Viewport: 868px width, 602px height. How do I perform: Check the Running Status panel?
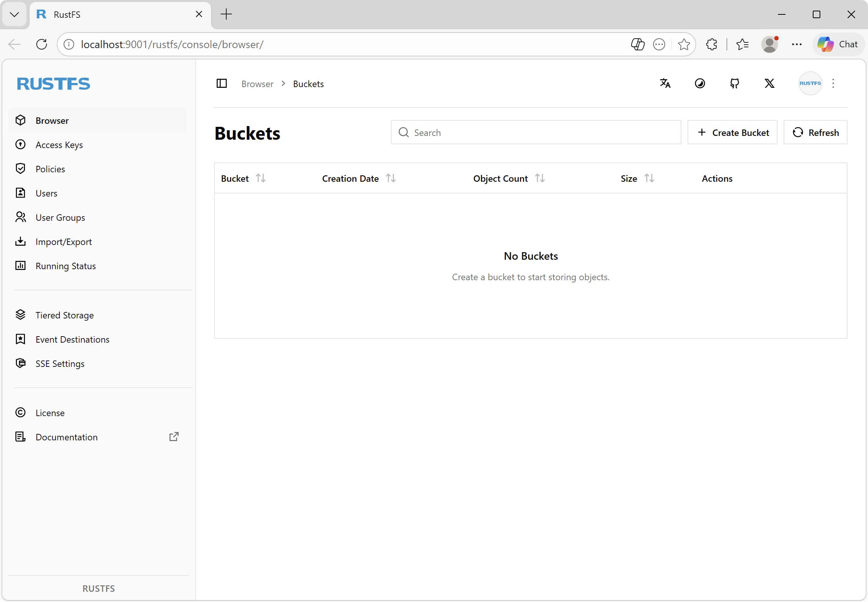pos(65,266)
